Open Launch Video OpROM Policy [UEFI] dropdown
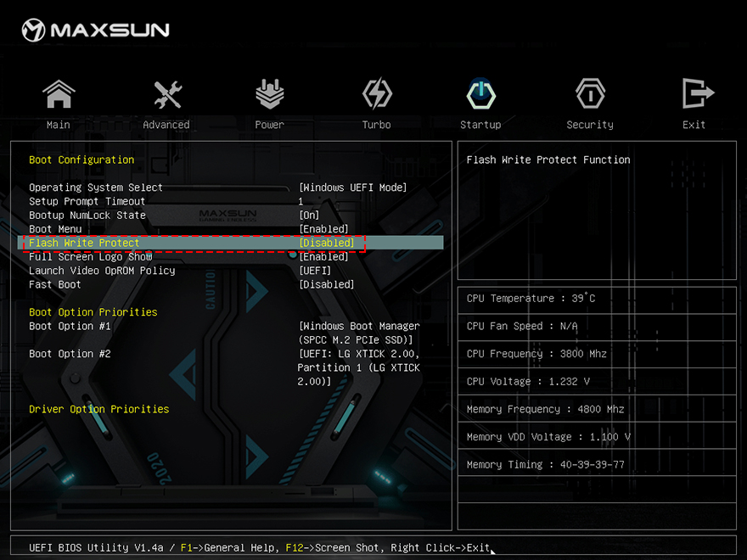Screen dimensions: 747x560 (315, 271)
